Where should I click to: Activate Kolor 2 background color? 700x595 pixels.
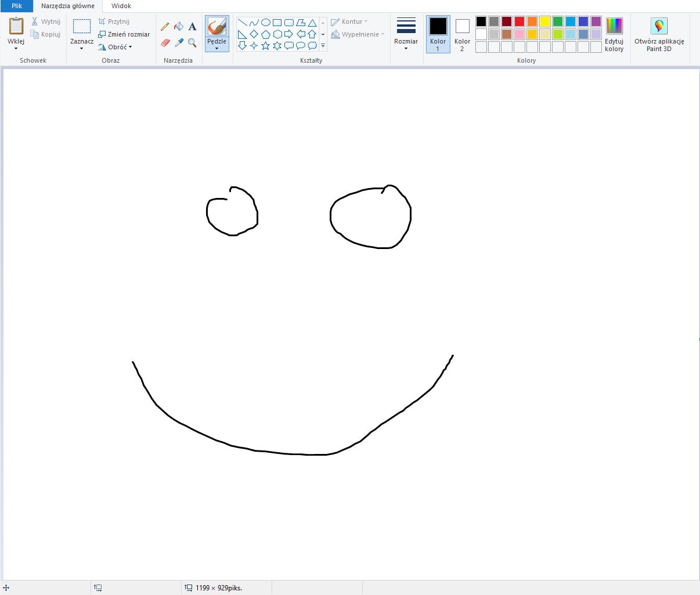pos(462,34)
